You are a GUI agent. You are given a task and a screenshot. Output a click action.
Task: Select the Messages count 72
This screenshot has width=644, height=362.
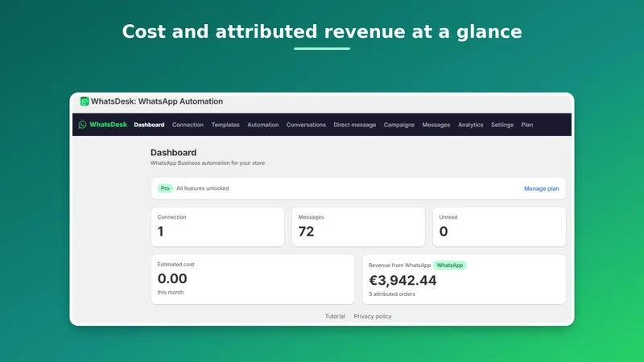tap(306, 232)
